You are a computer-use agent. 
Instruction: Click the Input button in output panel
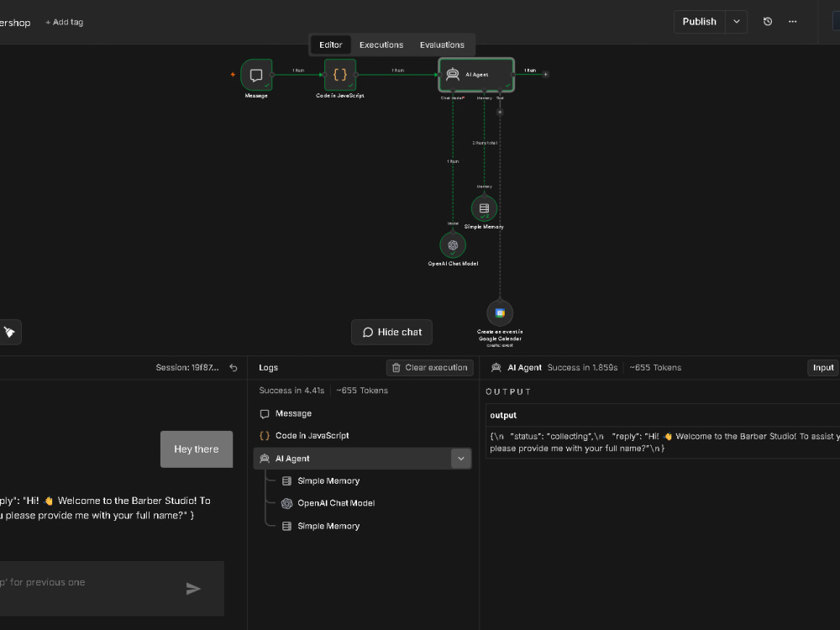823,368
